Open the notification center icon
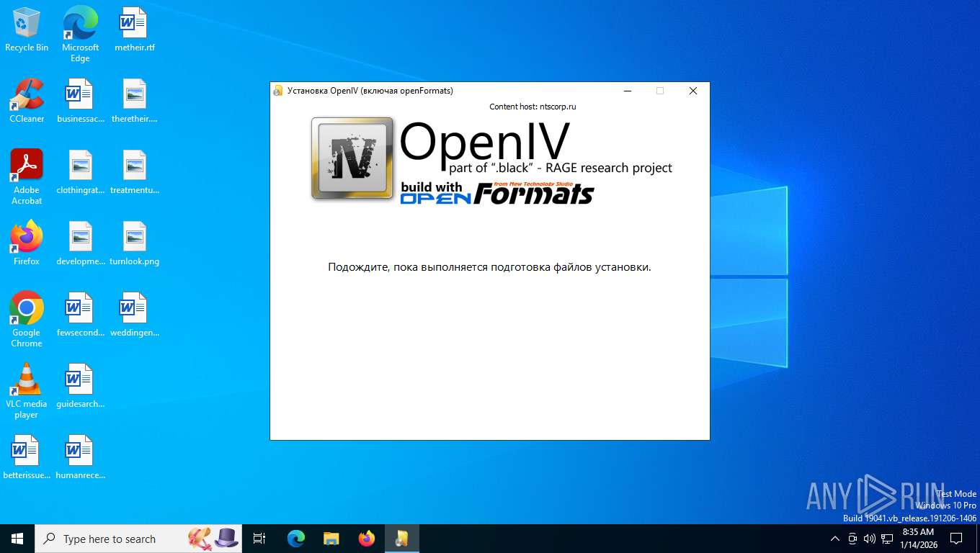Image resolution: width=980 pixels, height=553 pixels. [x=956, y=539]
